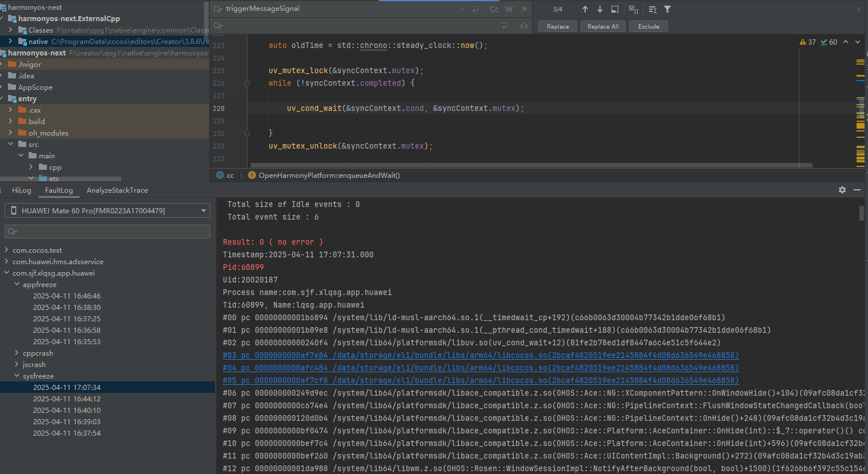Select sysfreeze log 2025-04-11 16:44:12

66,399
